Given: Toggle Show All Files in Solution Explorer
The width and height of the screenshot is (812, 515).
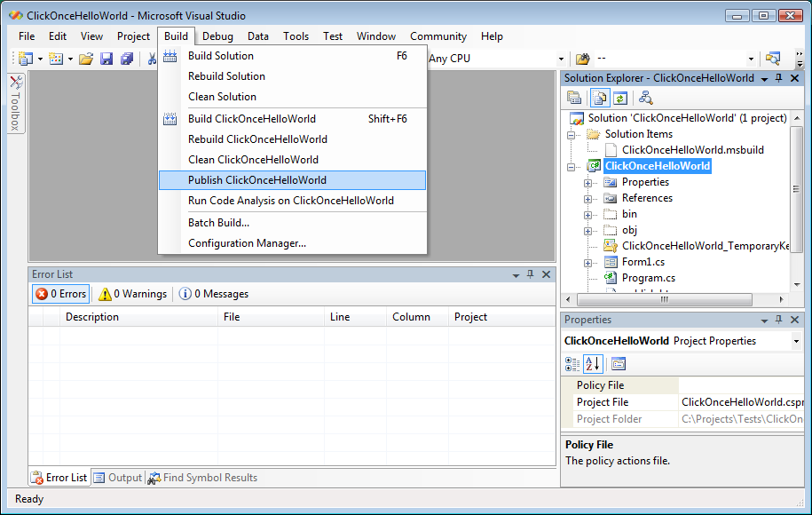Looking at the screenshot, I should pos(600,98).
